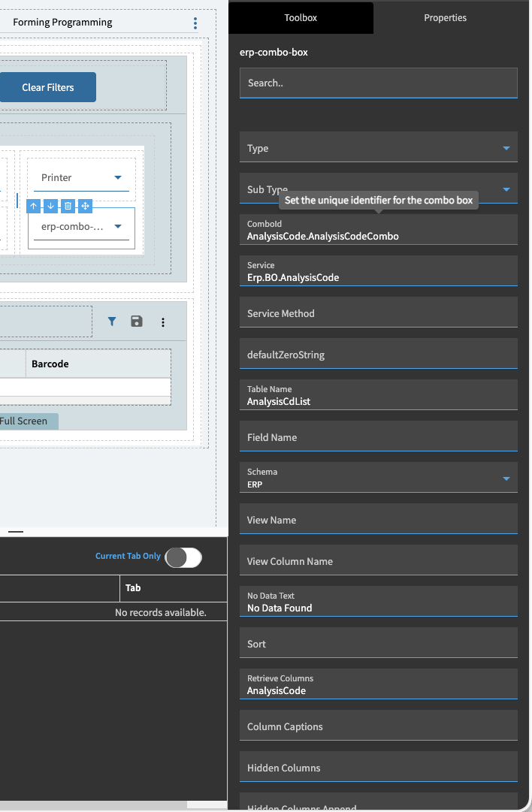Expand the Sub Type dropdown
The width and height of the screenshot is (532, 812).
379,189
